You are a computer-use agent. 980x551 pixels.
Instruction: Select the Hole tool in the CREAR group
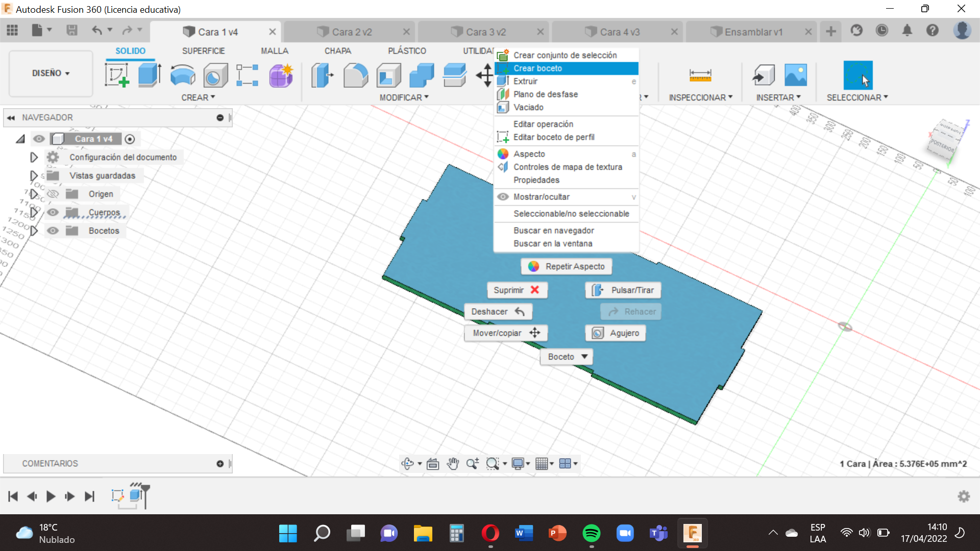(x=215, y=75)
